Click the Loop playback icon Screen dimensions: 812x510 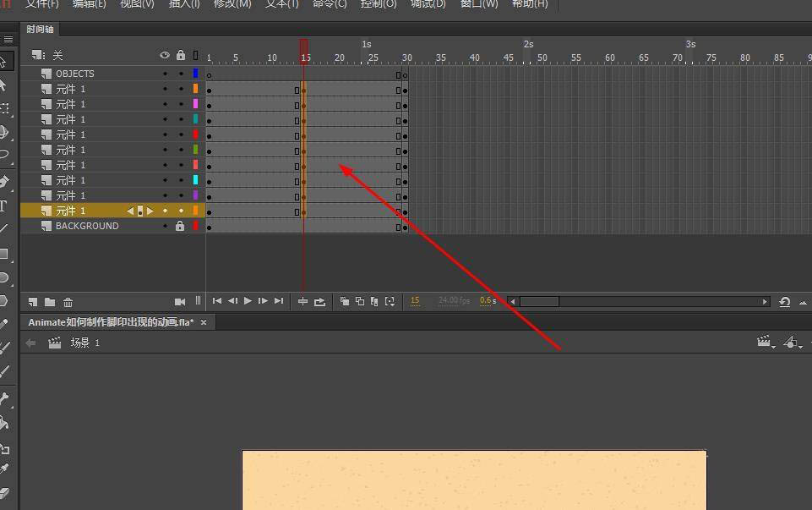pos(319,301)
